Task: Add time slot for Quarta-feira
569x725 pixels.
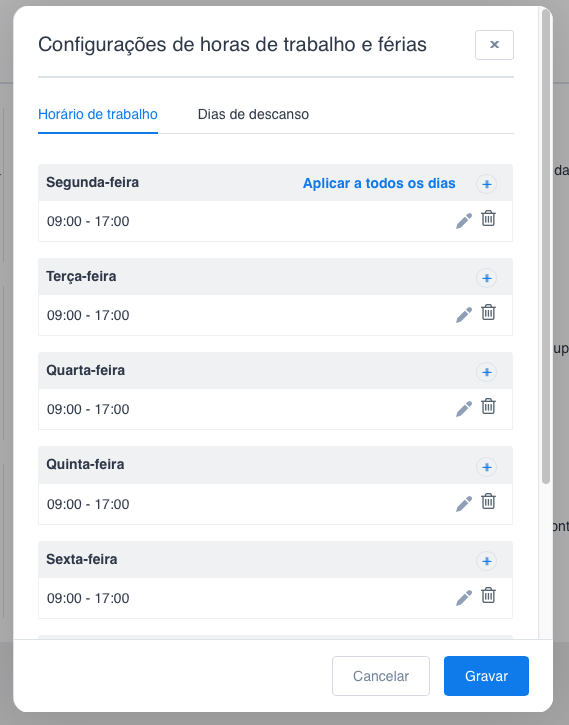Action: (486, 372)
